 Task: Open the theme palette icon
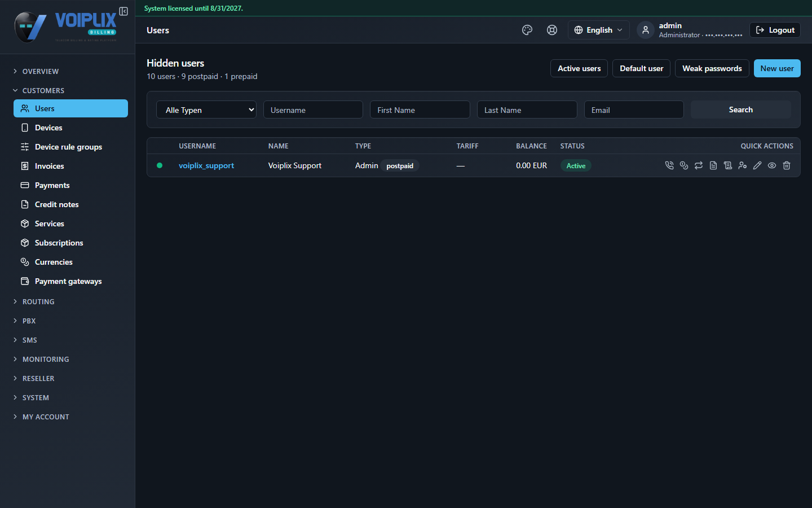(x=527, y=30)
